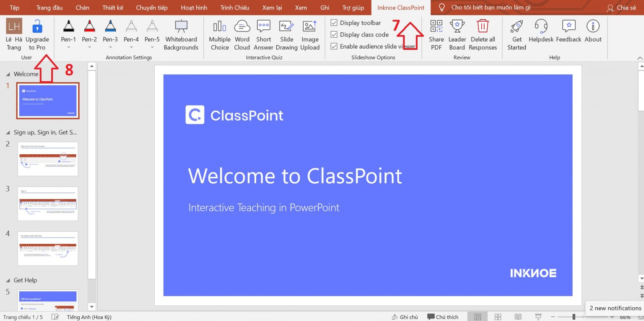The image size is (644, 321).
Task: Expand Pen-1 dropdown arrow
Action: [68, 47]
